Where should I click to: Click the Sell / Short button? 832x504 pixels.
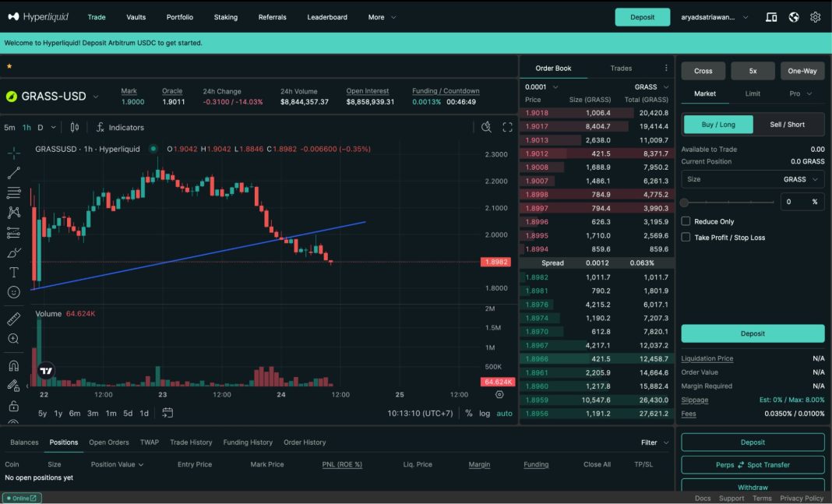pyautogui.click(x=787, y=124)
